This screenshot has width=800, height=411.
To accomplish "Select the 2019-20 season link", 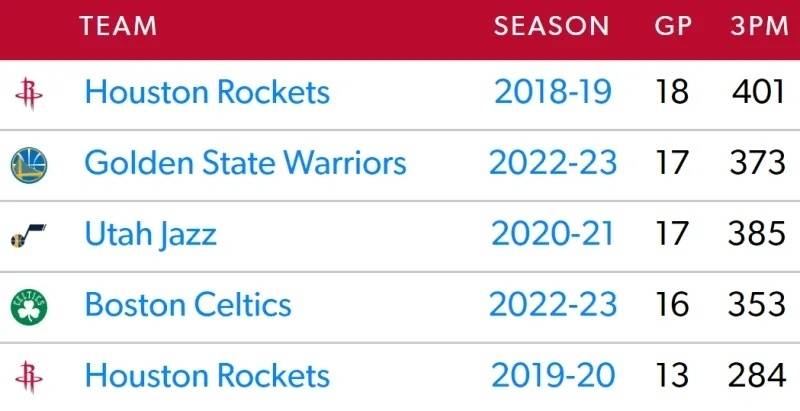I will (553, 376).
